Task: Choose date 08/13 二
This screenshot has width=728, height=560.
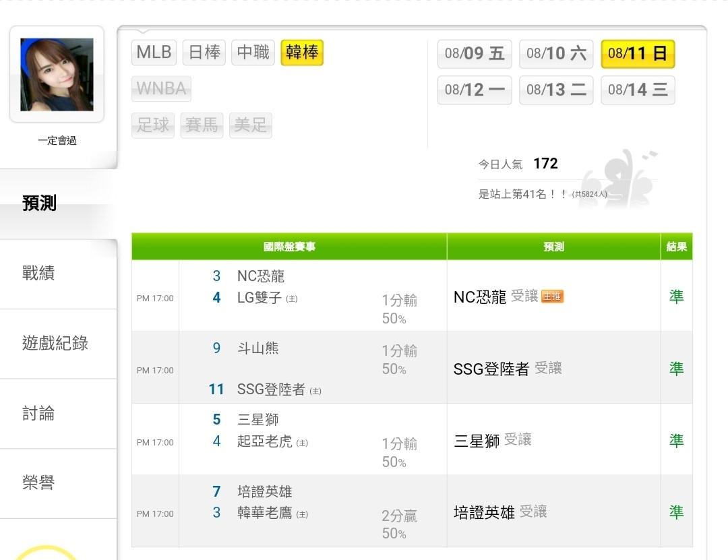Action: pyautogui.click(x=556, y=90)
